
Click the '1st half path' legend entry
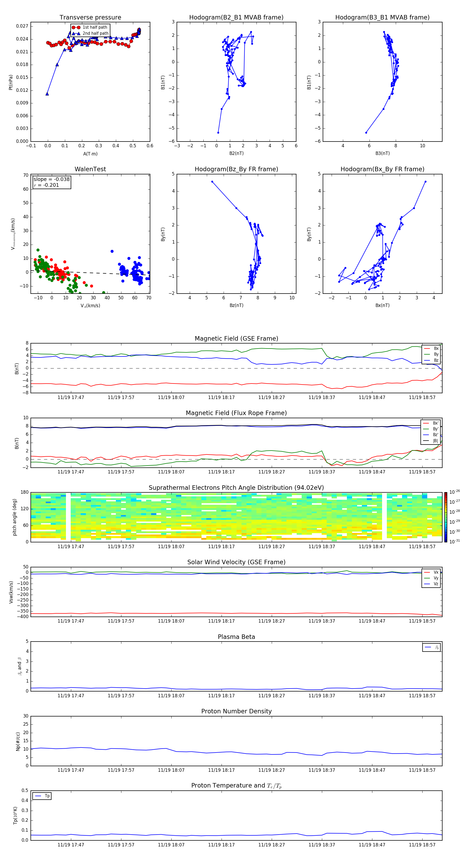90,27
